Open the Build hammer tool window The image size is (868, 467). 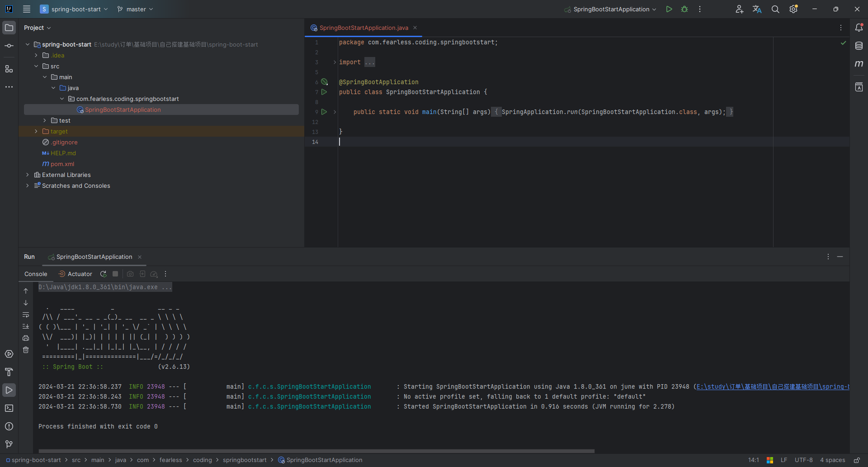9,372
